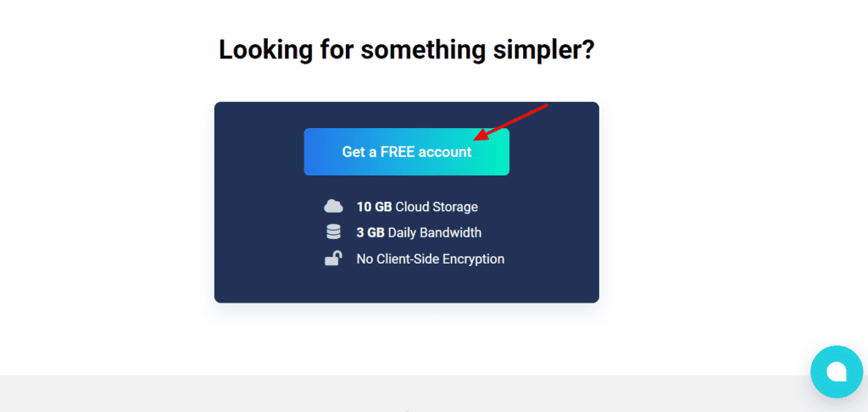Viewport: 868px width, 412px height.
Task: Click the cloud storage icon
Action: pos(333,207)
